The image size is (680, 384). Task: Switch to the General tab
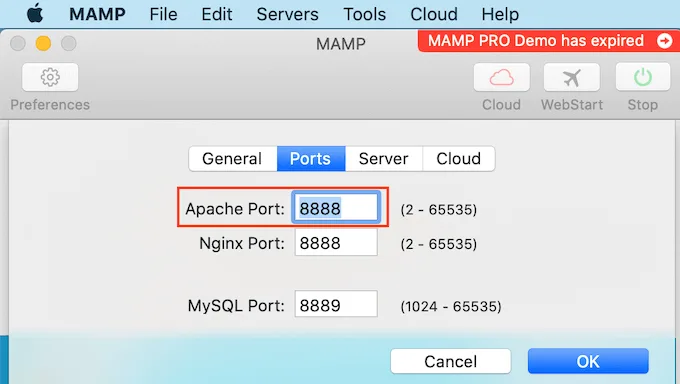click(x=233, y=159)
